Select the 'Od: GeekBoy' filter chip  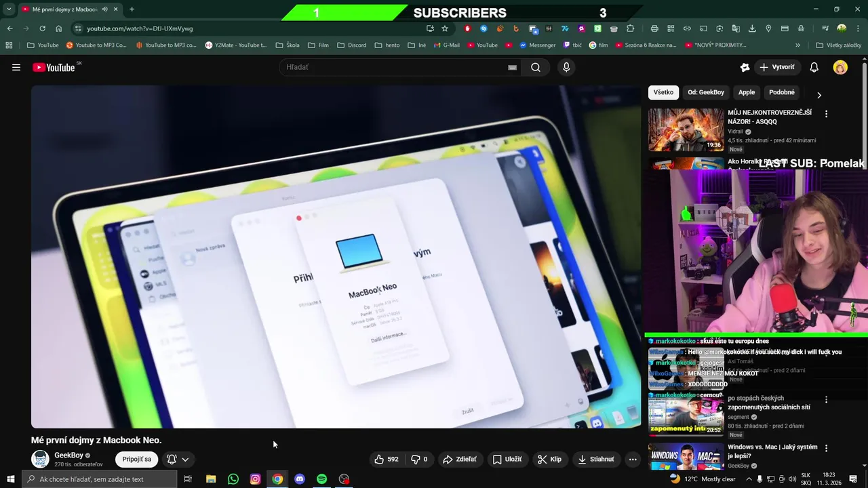pyautogui.click(x=706, y=92)
